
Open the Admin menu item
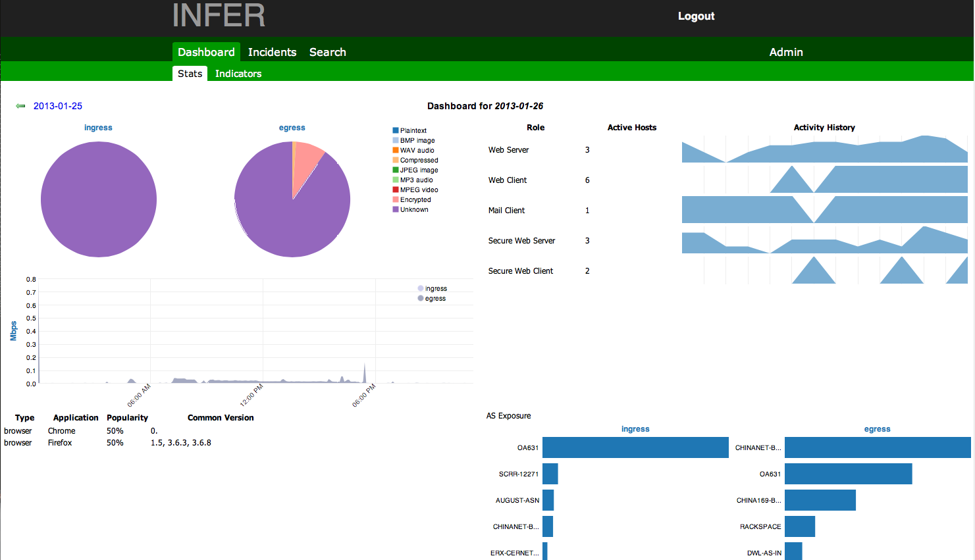coord(786,52)
